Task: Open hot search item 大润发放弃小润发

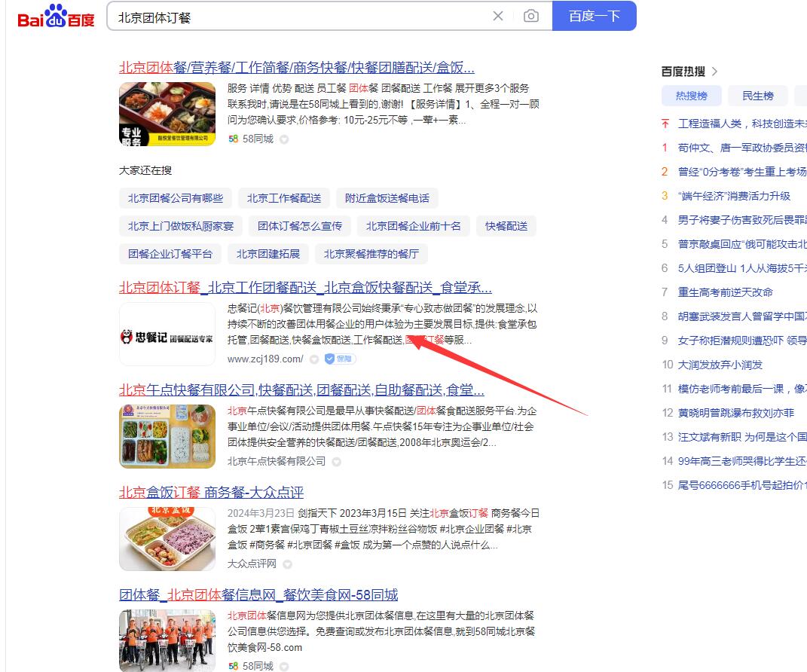Action: [720, 365]
